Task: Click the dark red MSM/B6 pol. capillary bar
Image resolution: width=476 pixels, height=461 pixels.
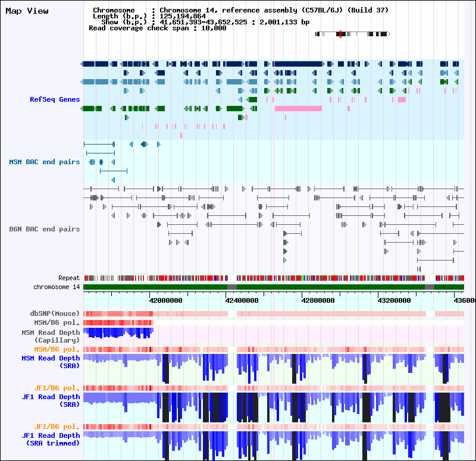Action: [x=118, y=322]
